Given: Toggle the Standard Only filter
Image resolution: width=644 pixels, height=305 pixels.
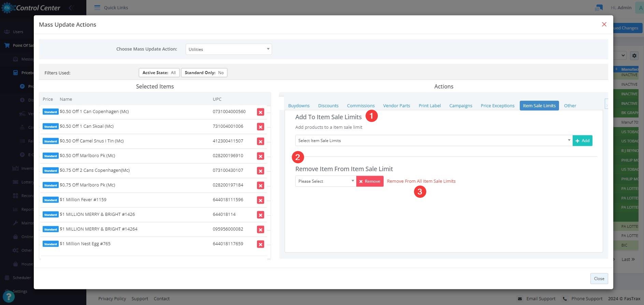Looking at the screenshot, I should [204, 73].
